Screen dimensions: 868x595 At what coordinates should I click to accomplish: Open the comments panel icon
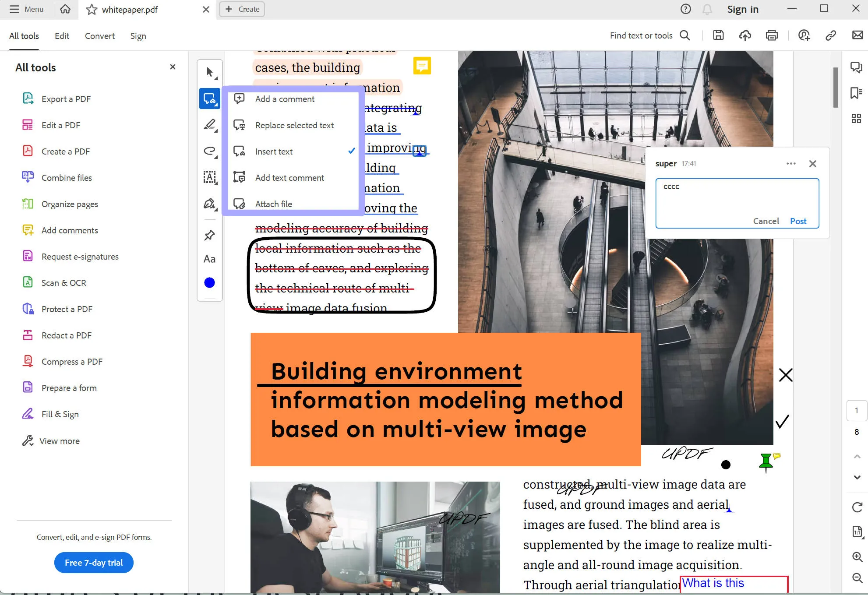click(856, 67)
